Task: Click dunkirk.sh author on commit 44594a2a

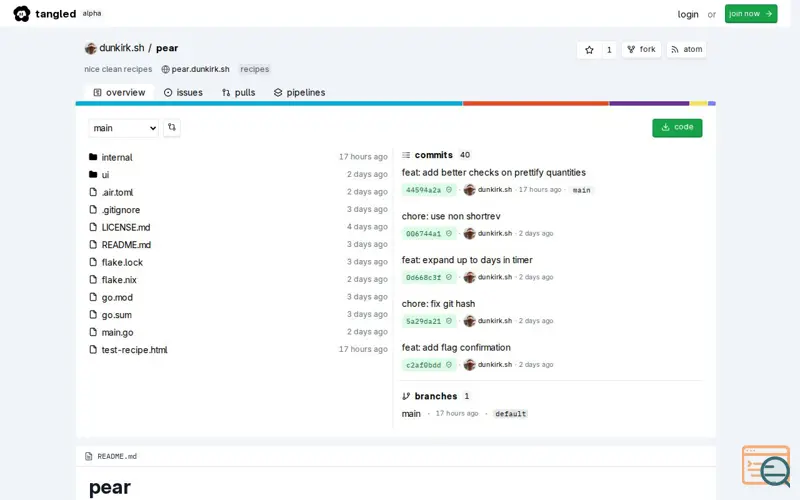Action: [x=494, y=189]
